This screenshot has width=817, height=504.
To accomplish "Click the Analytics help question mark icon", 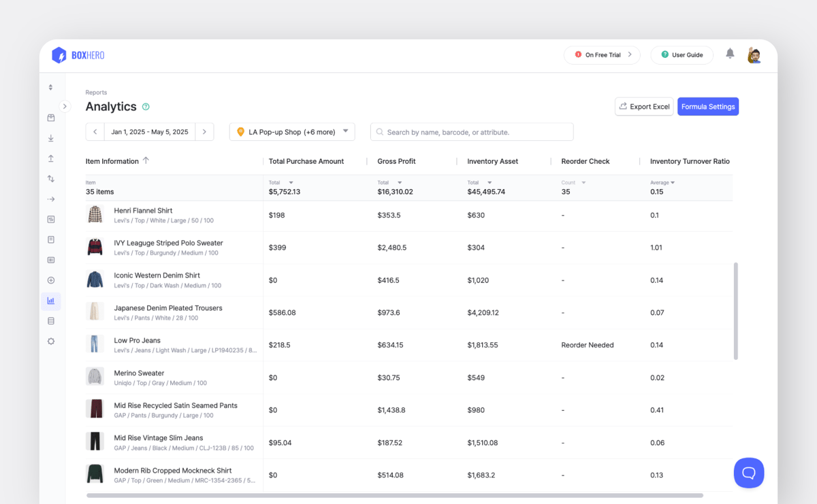I will (146, 107).
